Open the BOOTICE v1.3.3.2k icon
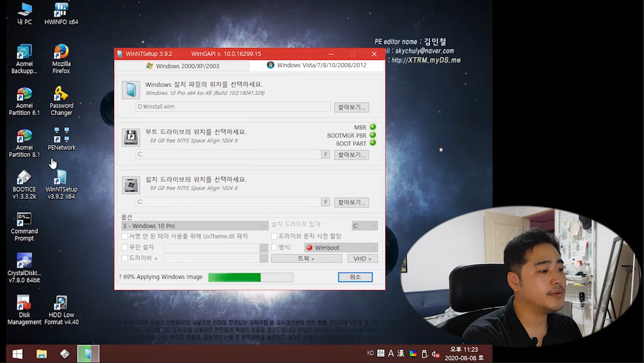 pyautogui.click(x=24, y=185)
